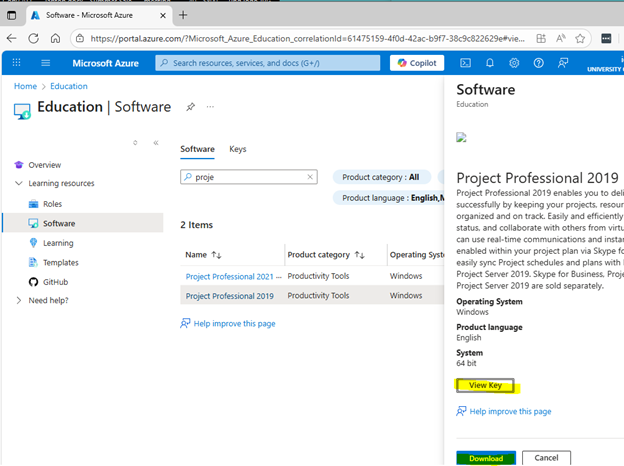Open Cloud Shell from the top bar
The width and height of the screenshot is (624, 466).
(x=465, y=63)
